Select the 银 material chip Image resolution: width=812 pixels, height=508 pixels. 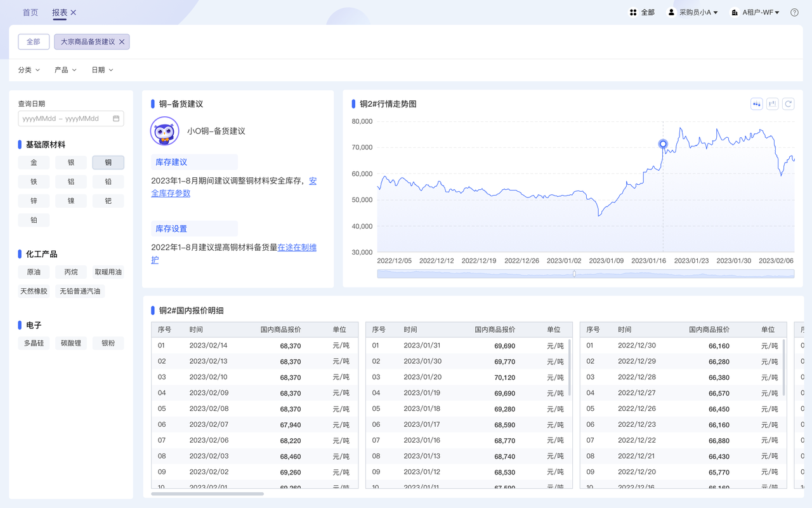click(71, 163)
